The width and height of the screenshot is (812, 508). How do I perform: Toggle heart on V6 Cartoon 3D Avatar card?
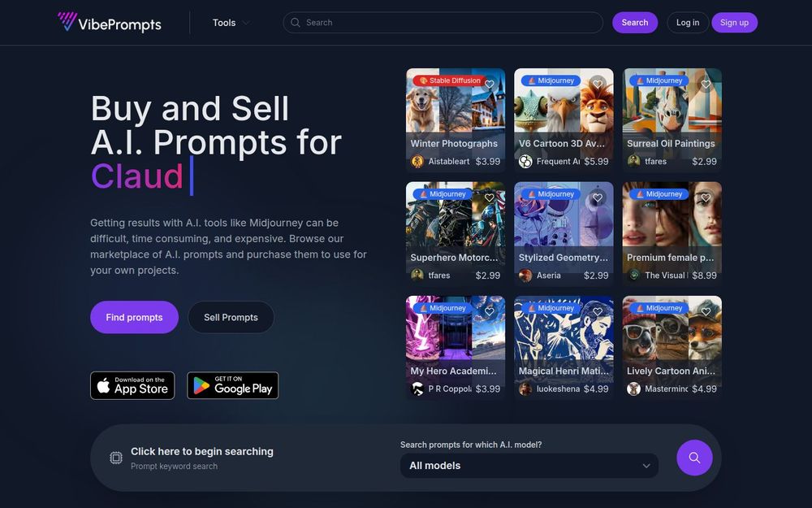[598, 84]
